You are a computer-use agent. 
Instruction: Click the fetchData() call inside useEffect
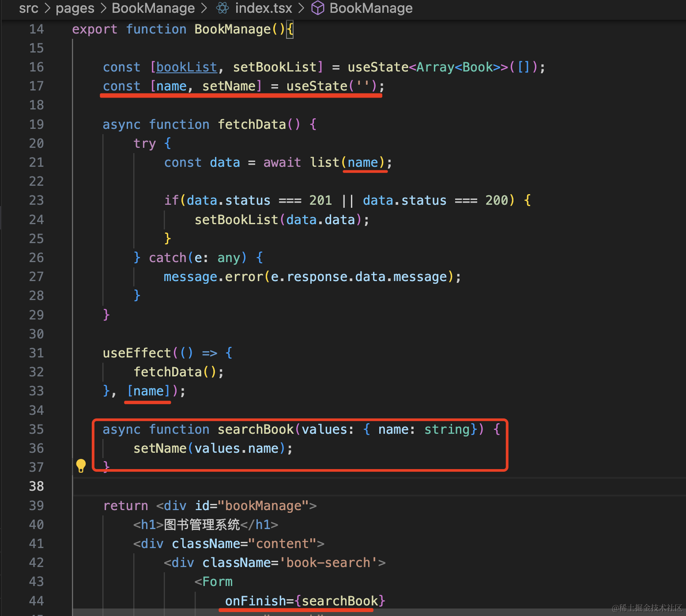[175, 372]
